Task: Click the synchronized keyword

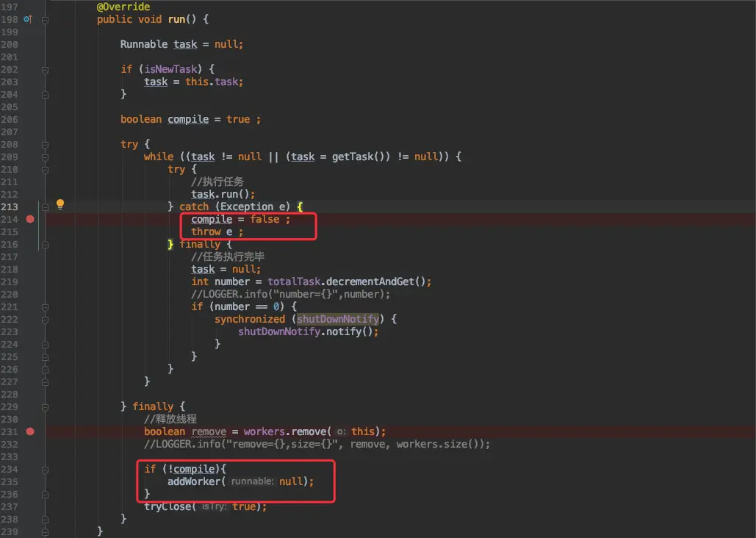Action: 250,320
